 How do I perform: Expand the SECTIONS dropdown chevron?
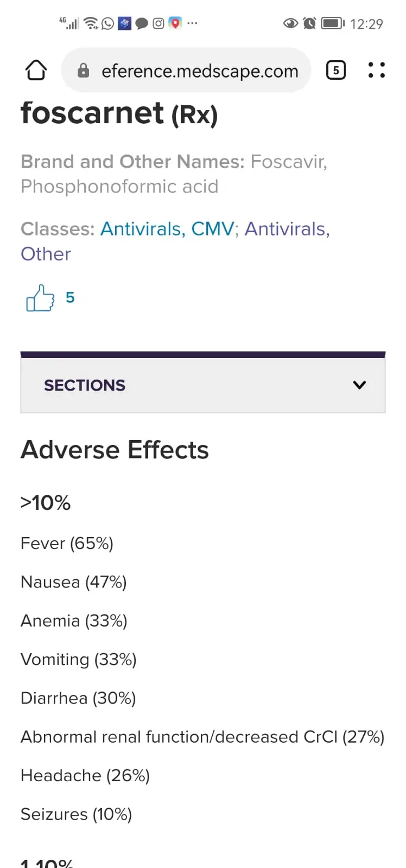(359, 385)
